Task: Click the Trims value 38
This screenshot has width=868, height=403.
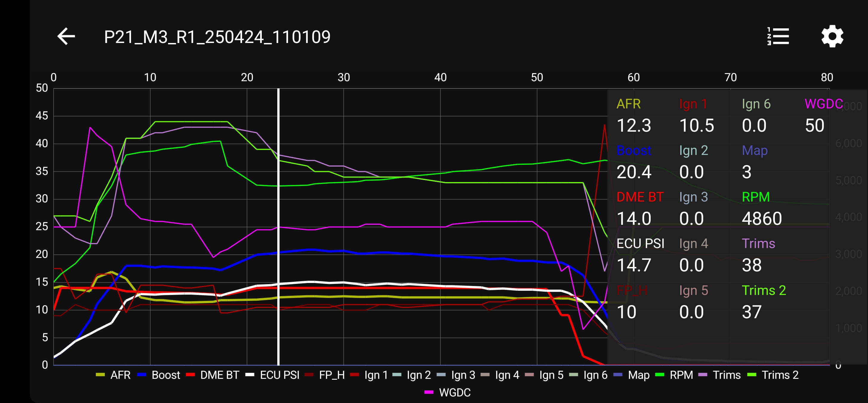Action: 752,265
